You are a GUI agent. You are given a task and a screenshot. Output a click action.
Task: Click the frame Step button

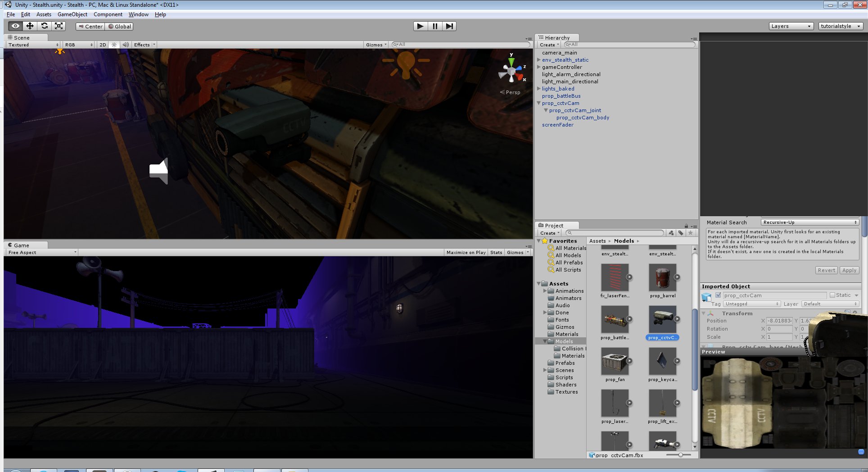pyautogui.click(x=449, y=26)
